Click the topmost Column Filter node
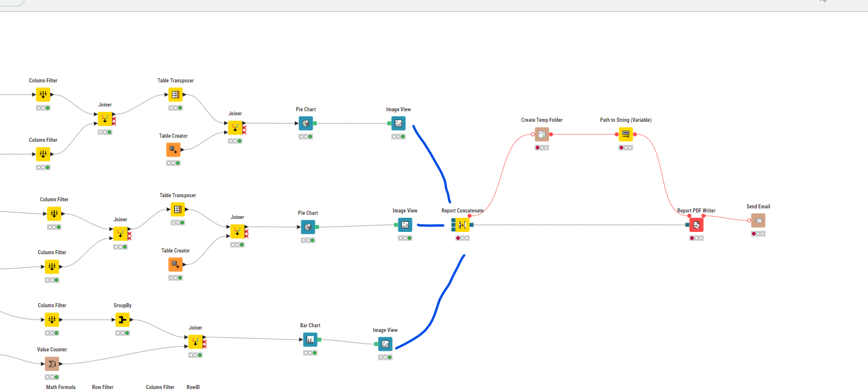Viewport: 868px width, 392px height. 43,94
